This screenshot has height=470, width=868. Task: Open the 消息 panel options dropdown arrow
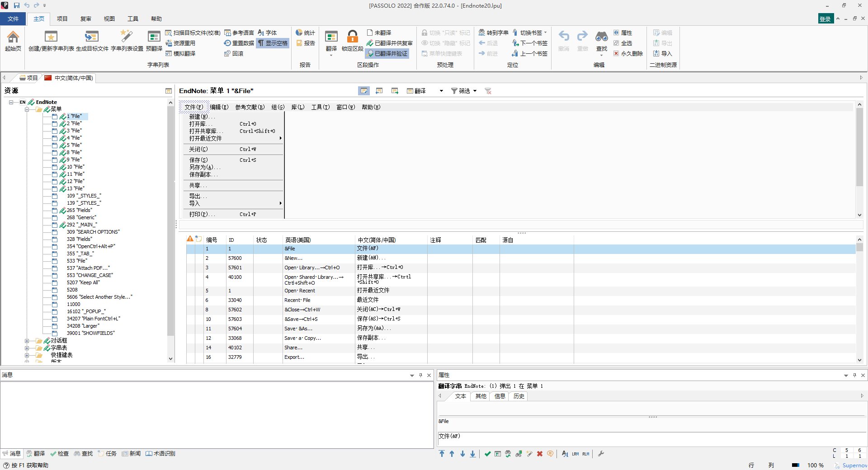click(x=412, y=375)
